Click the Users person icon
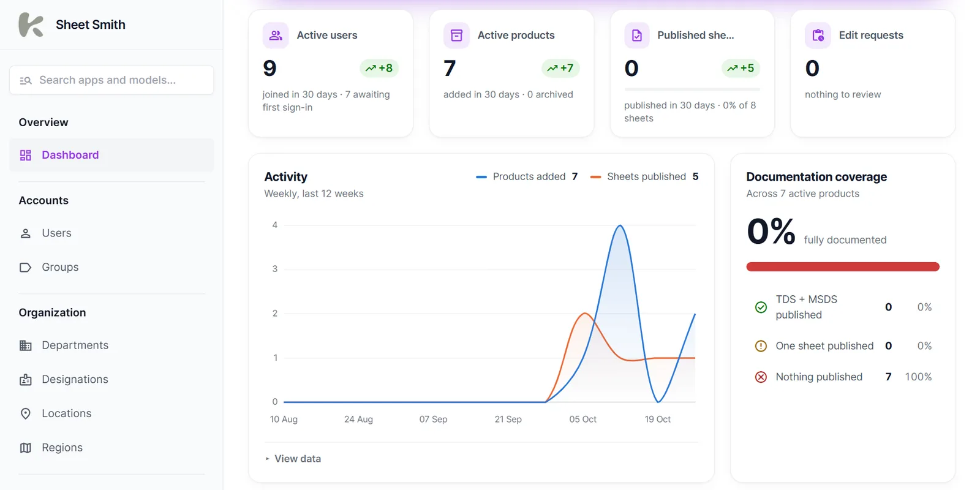 [26, 233]
